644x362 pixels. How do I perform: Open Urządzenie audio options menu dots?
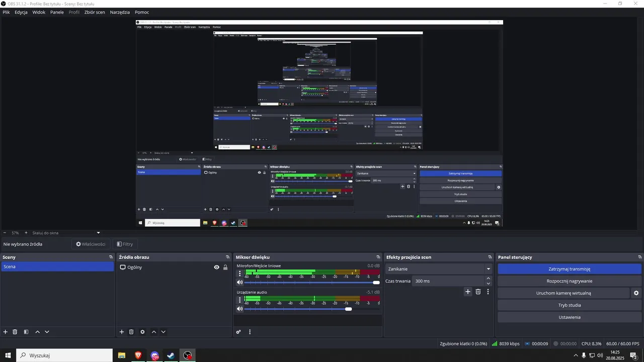(x=239, y=300)
